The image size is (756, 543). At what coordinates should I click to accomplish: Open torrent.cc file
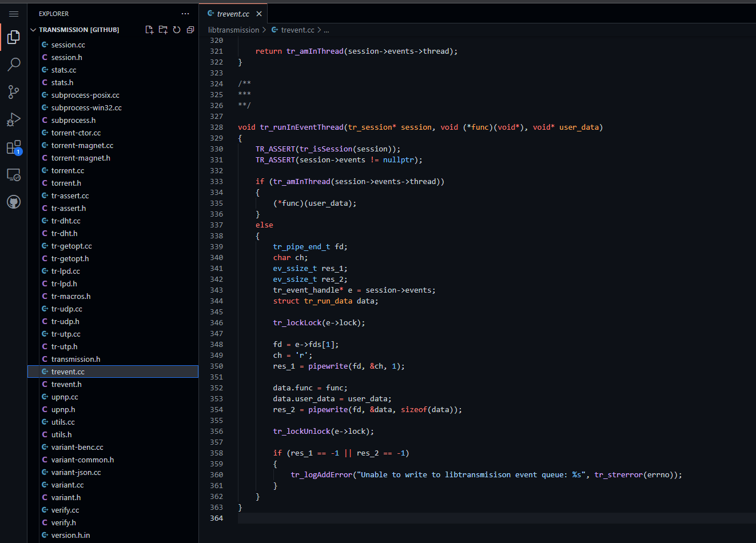click(113, 170)
